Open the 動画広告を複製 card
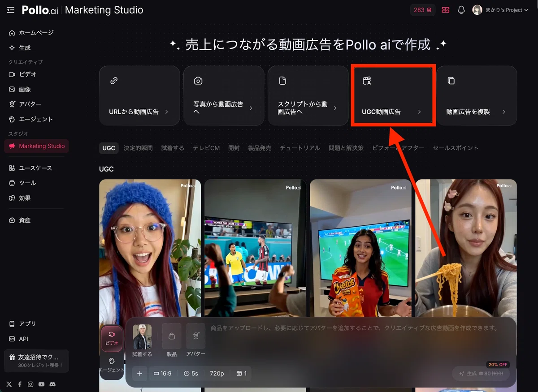This screenshot has height=392, width=538. click(x=477, y=95)
